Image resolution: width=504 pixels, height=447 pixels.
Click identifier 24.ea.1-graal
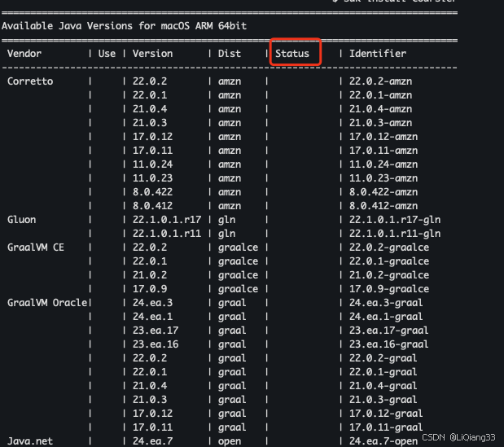pyautogui.click(x=386, y=317)
